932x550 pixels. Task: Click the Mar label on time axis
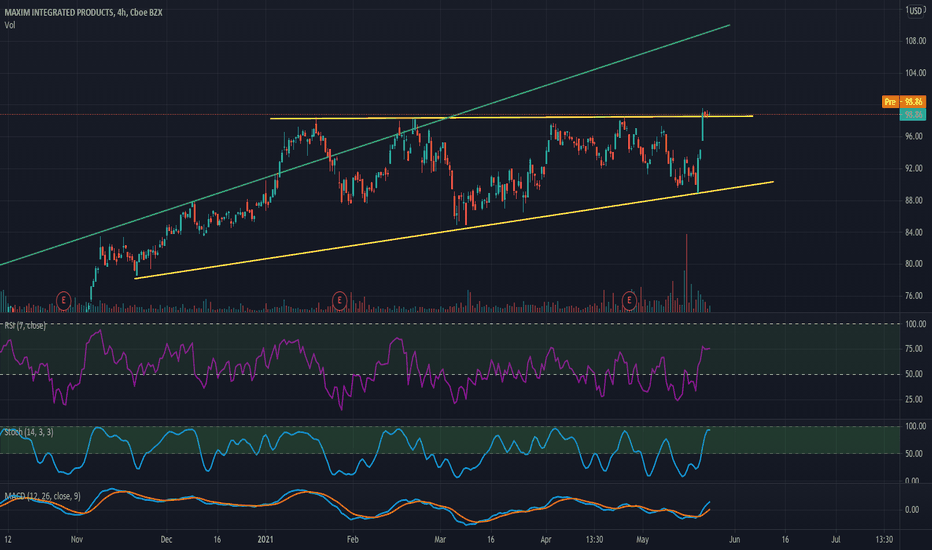point(440,539)
